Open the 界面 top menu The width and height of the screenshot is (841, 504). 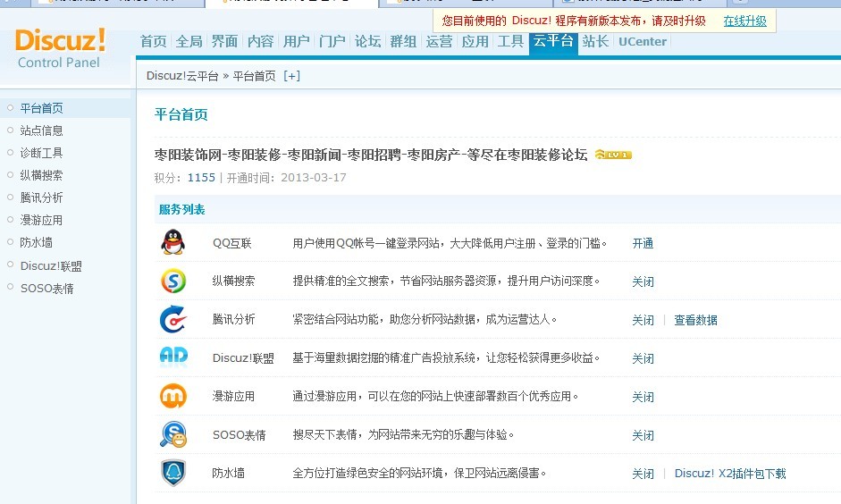pyautogui.click(x=224, y=41)
